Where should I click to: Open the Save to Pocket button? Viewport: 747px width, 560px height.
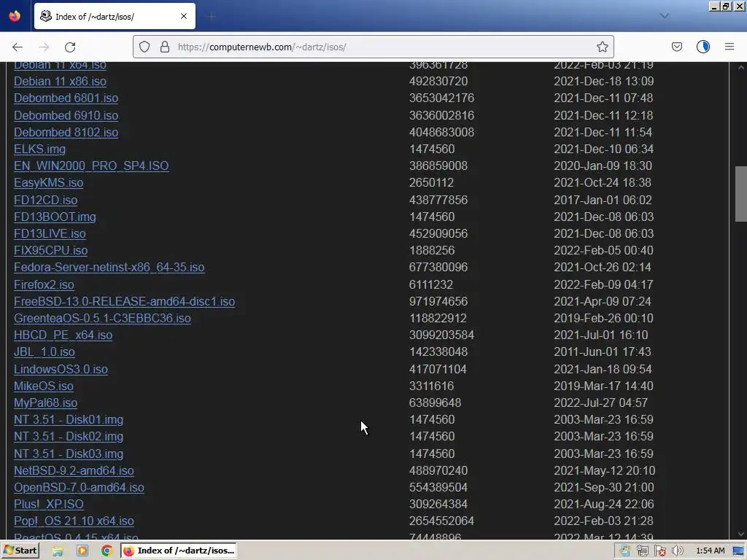point(676,47)
